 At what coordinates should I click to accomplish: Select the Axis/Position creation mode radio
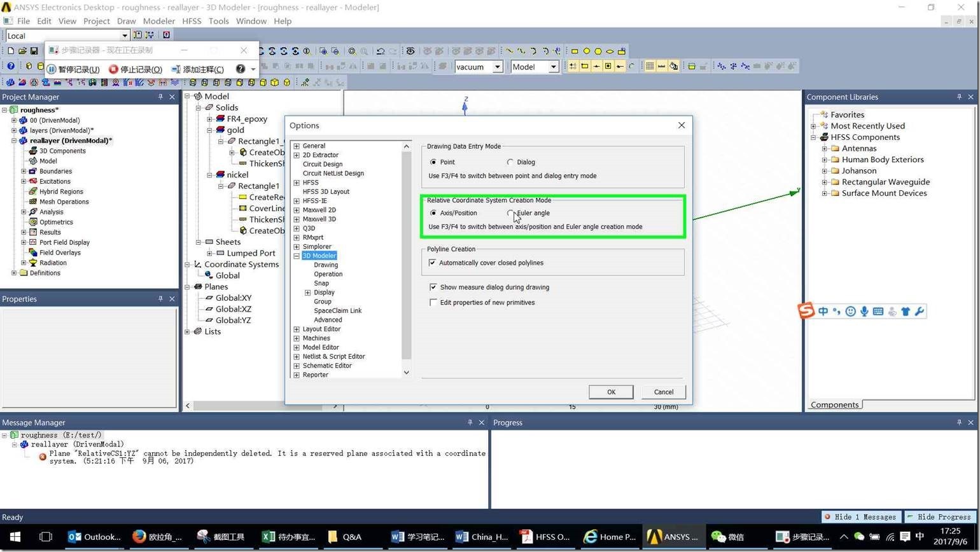click(x=433, y=213)
